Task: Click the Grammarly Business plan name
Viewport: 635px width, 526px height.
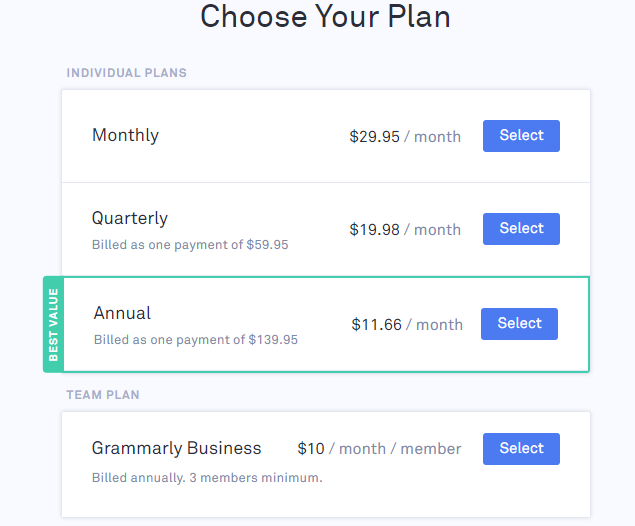Action: pos(176,448)
